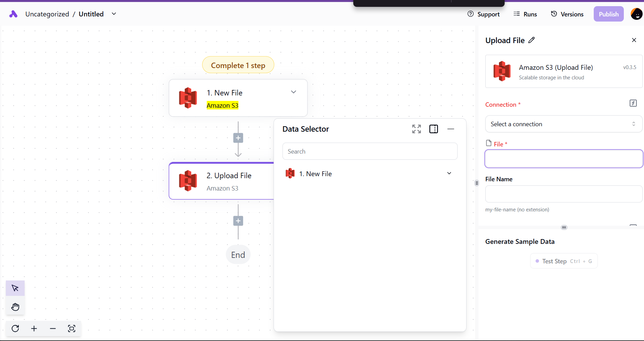Image resolution: width=644 pixels, height=341 pixels.
Task: Add a step after Upload File
Action: coord(238,221)
